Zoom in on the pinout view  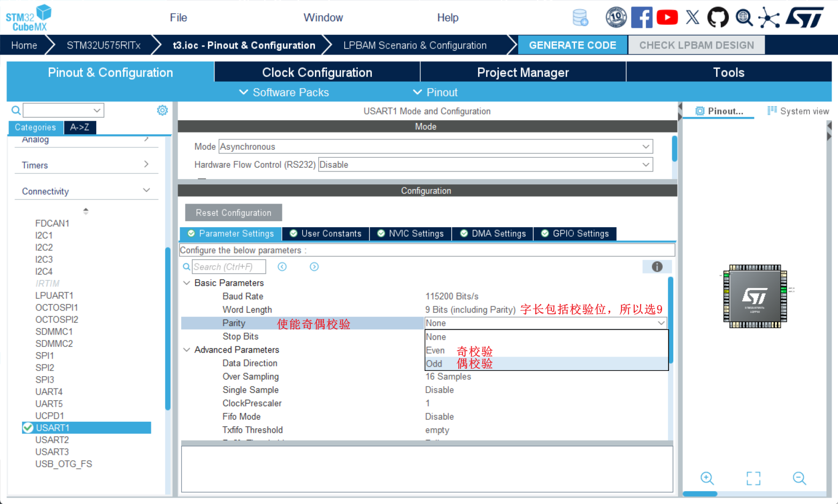click(x=707, y=478)
